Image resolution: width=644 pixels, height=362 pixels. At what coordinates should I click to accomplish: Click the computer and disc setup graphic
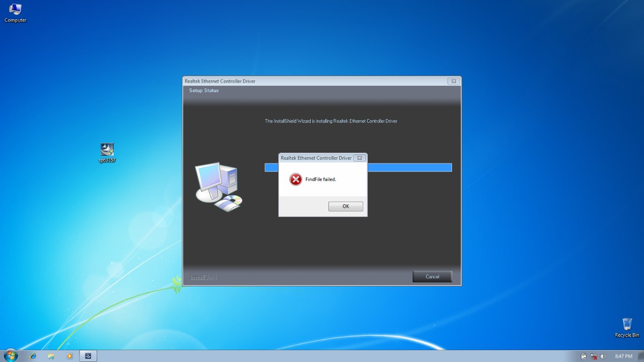(218, 186)
